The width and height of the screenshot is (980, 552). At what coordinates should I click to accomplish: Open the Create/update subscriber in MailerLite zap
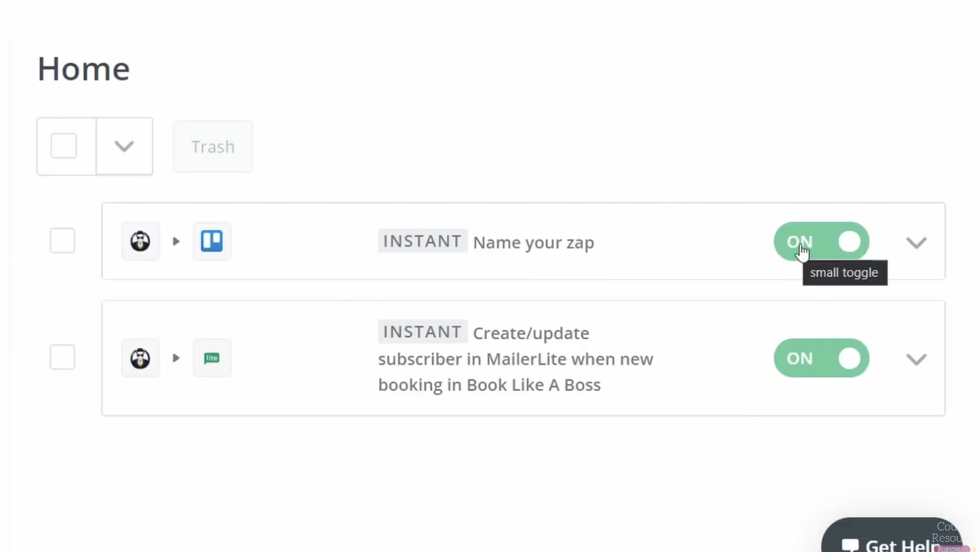(x=515, y=359)
